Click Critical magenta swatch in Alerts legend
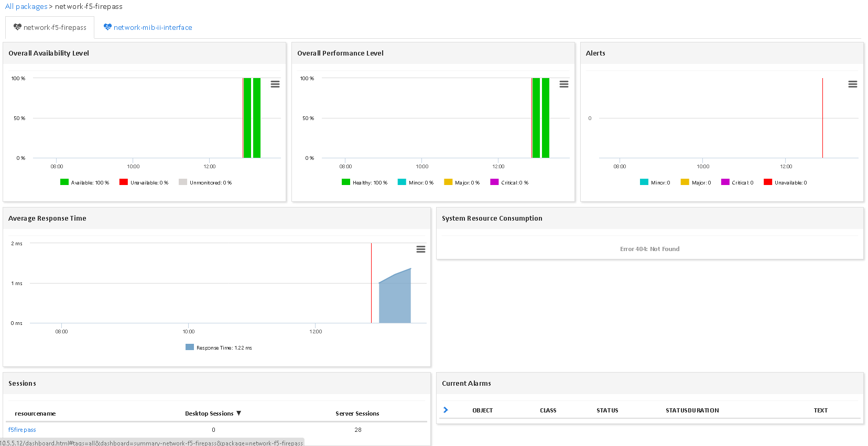The image size is (868, 446). tap(725, 182)
